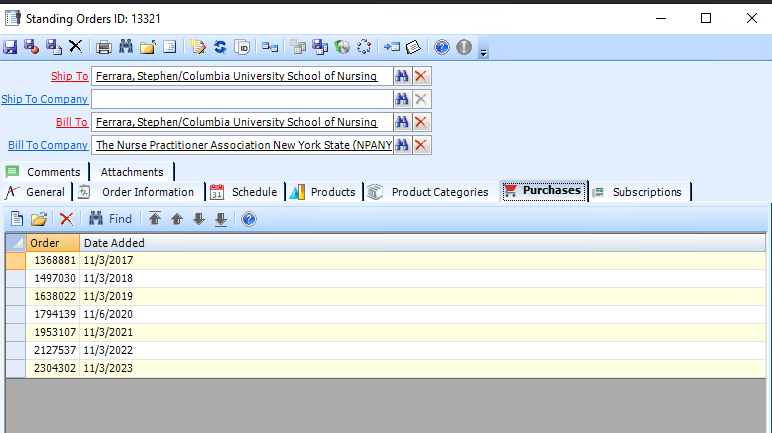Open the binoculars lookup beside the Ship To field
The image size is (772, 433).
[x=402, y=76]
